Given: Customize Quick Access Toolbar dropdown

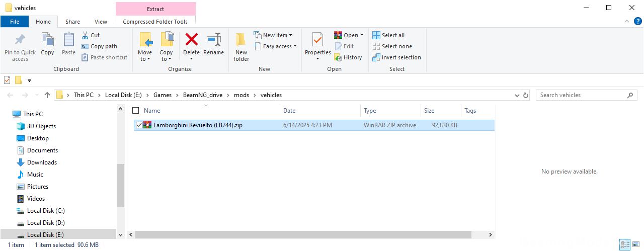Looking at the screenshot, I should 29,80.
